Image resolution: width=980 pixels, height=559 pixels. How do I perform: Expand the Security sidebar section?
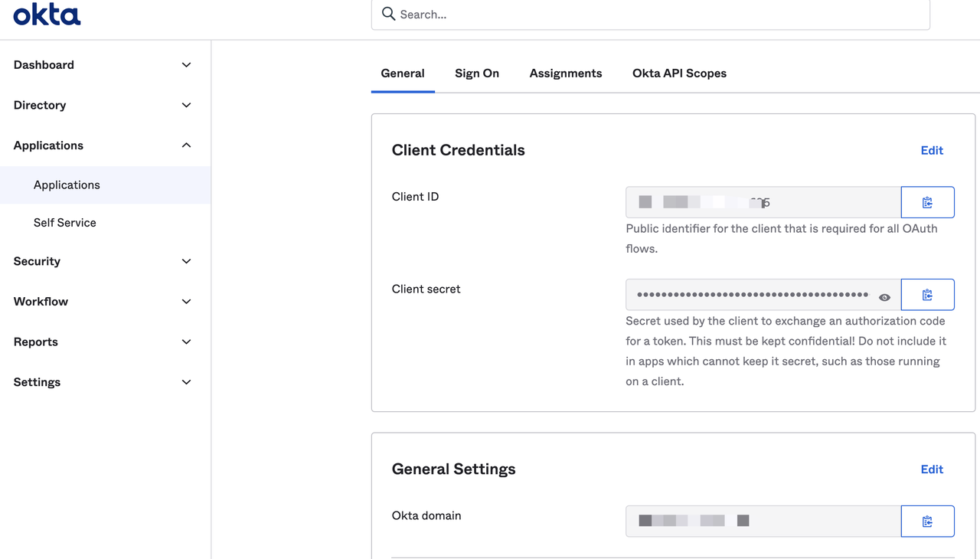coord(186,261)
